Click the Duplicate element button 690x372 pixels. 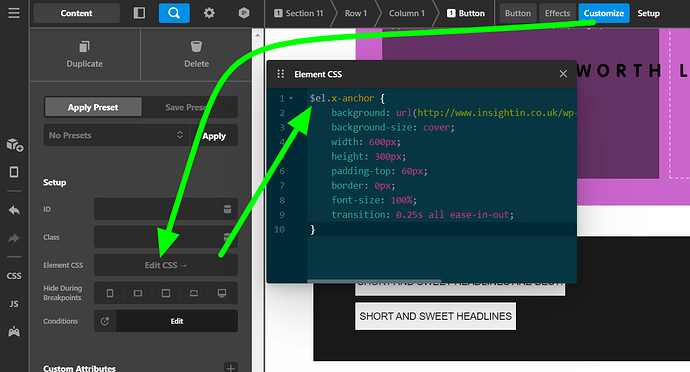point(84,55)
